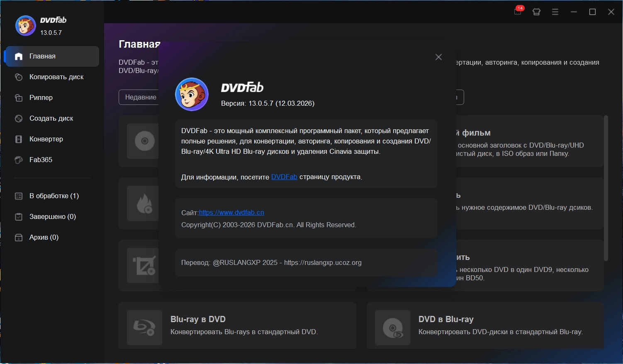
Task: Open the skin theme shirt icon
Action: pyautogui.click(x=536, y=12)
